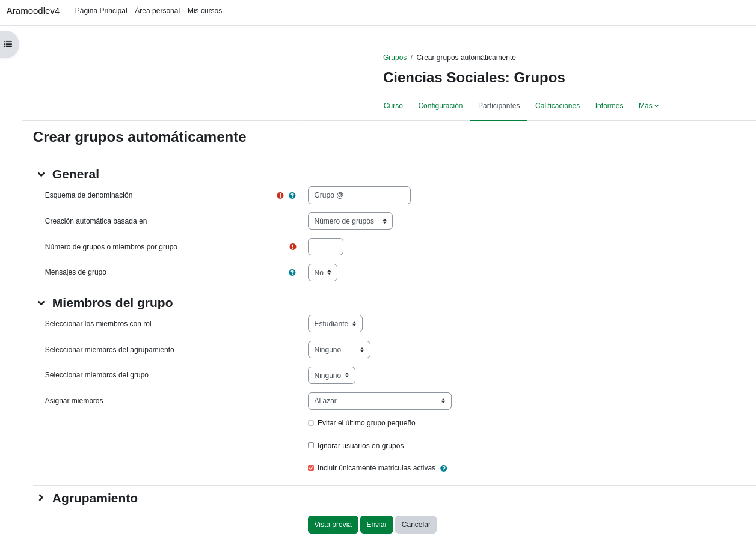This screenshot has height=539, width=756.
Task: Open Mensajes de grupo dropdown
Action: 322,273
